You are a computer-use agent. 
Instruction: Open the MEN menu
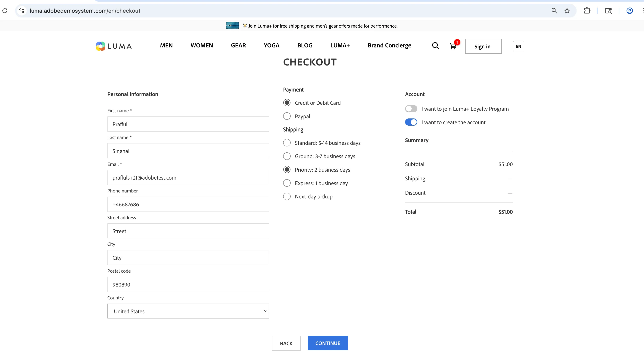point(166,45)
